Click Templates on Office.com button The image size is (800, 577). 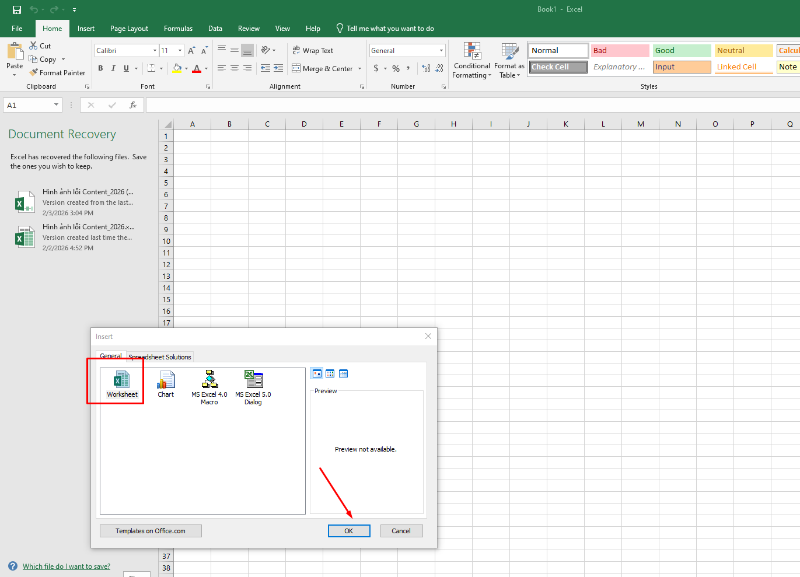pyautogui.click(x=151, y=531)
